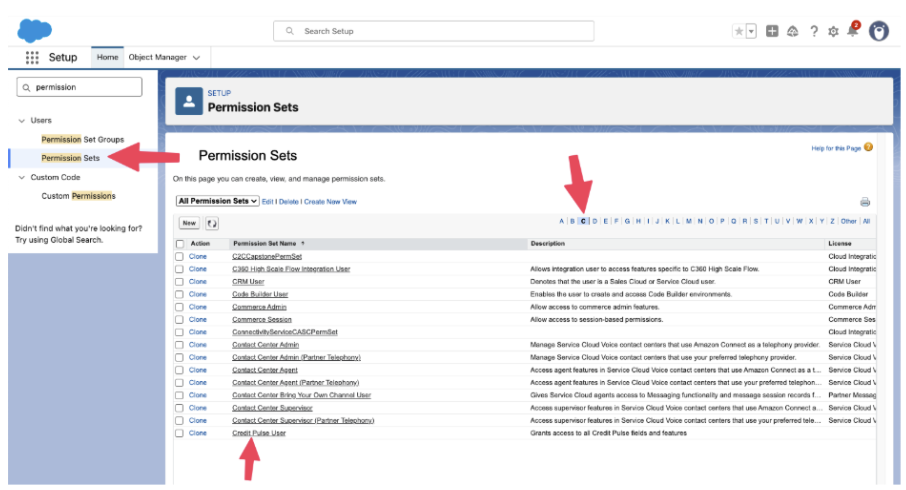
Task: Click Clone for CRM User
Action: pos(198,281)
